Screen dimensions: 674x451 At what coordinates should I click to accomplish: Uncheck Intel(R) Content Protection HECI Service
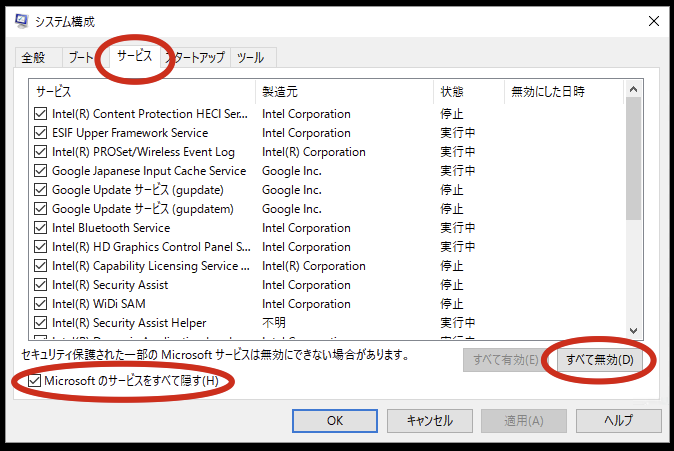pyautogui.click(x=40, y=114)
